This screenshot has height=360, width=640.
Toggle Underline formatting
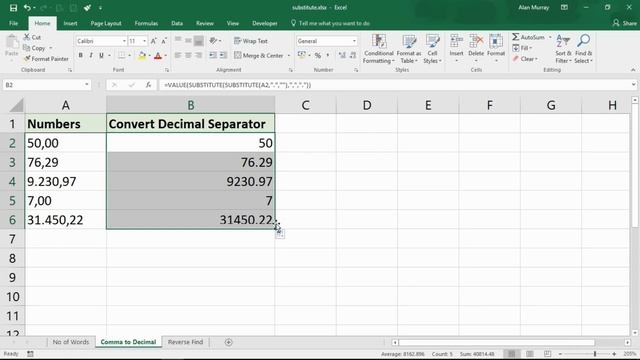click(x=101, y=55)
